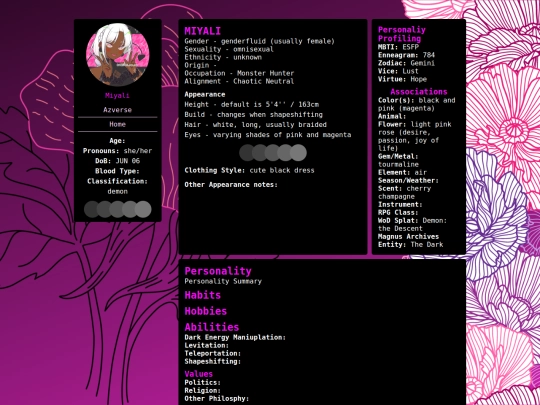Select the 'Hair - white, long' line
Screen dimensions: 540x405
[256, 125]
